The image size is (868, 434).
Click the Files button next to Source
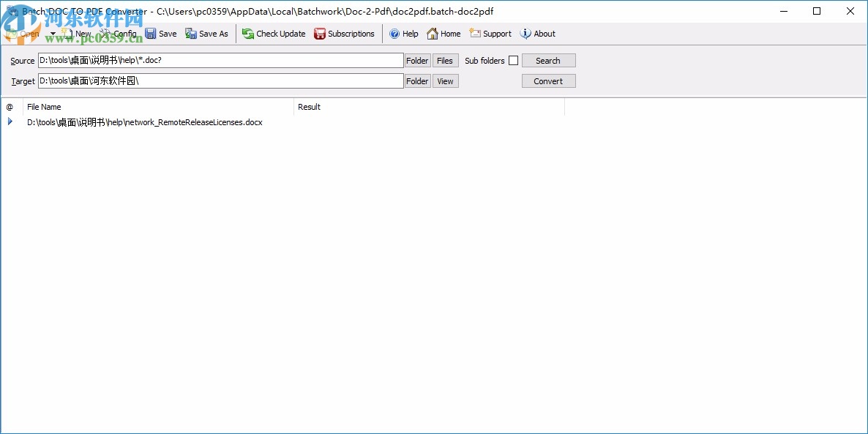coord(445,60)
